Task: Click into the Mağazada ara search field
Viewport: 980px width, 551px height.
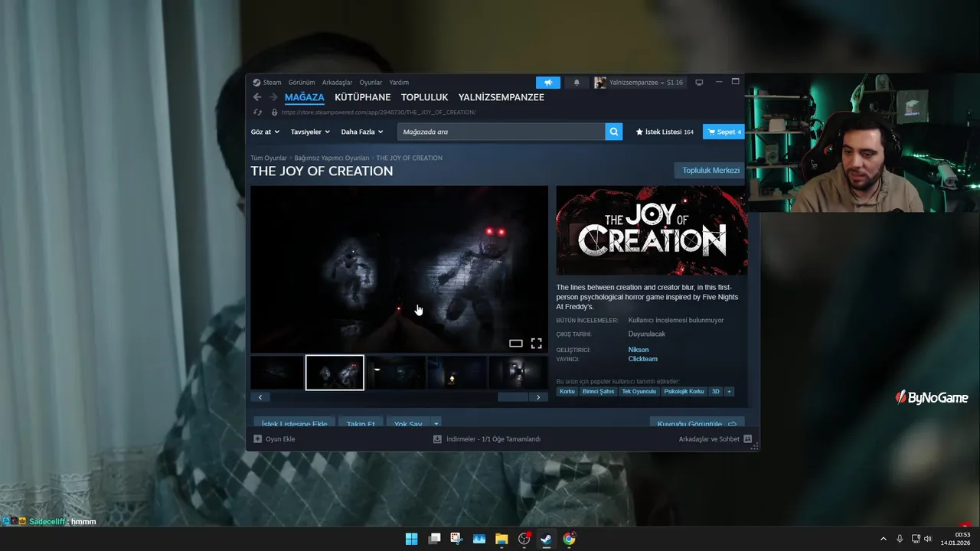Action: pos(501,132)
